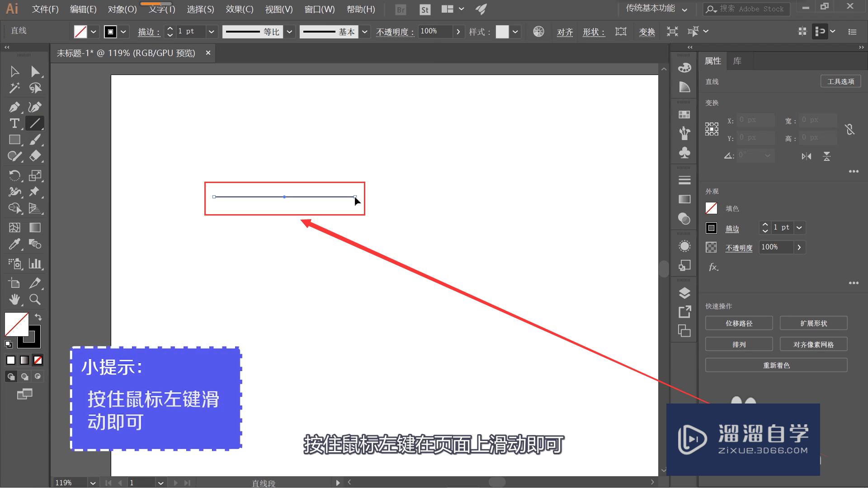Open the 窗口 menu
This screenshot has height=488, width=868.
pyautogui.click(x=320, y=9)
